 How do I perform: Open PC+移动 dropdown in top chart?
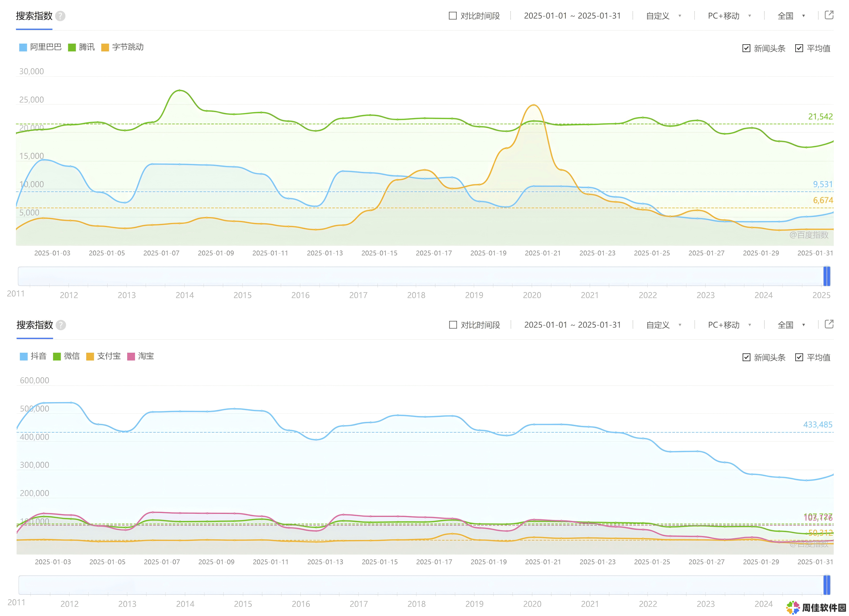pyautogui.click(x=729, y=16)
